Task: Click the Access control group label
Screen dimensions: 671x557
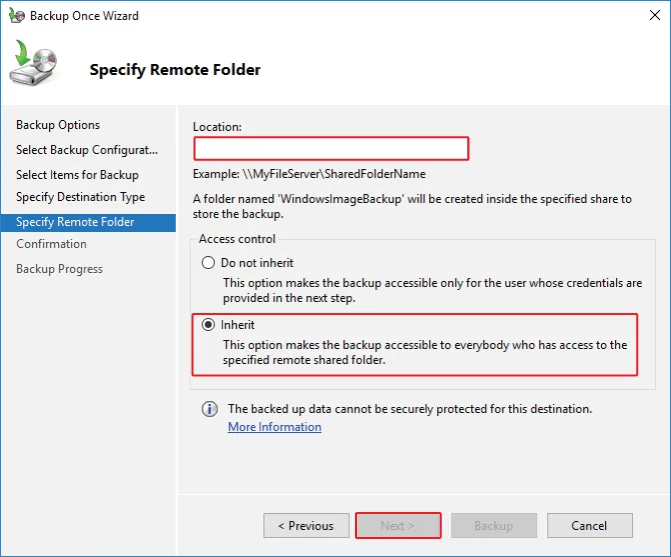Action: click(x=237, y=239)
